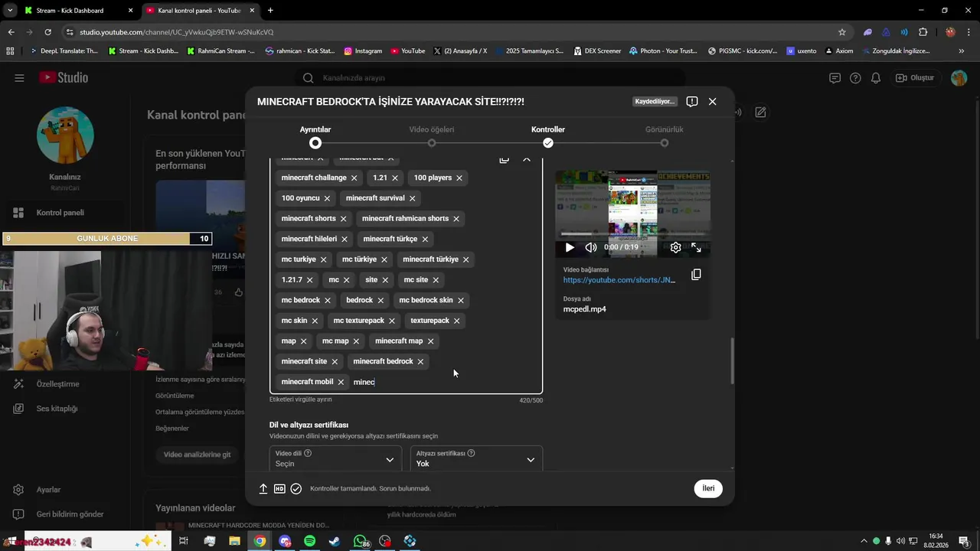Remove the "mc texturepack" tag
The width and height of the screenshot is (980, 551).
[x=392, y=321]
